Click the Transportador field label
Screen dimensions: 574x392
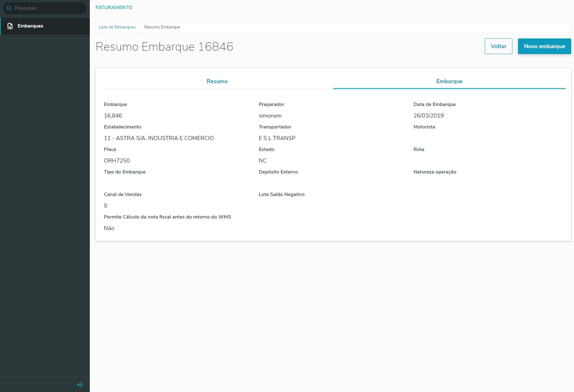point(275,127)
